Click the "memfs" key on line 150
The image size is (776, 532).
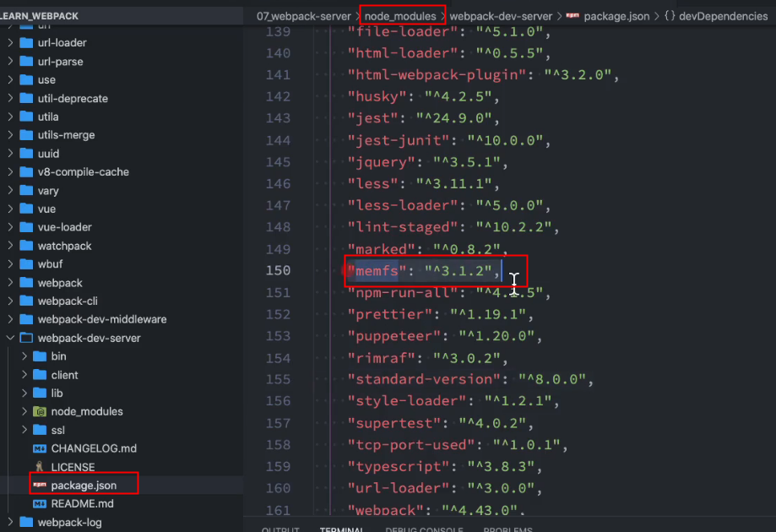coord(377,271)
